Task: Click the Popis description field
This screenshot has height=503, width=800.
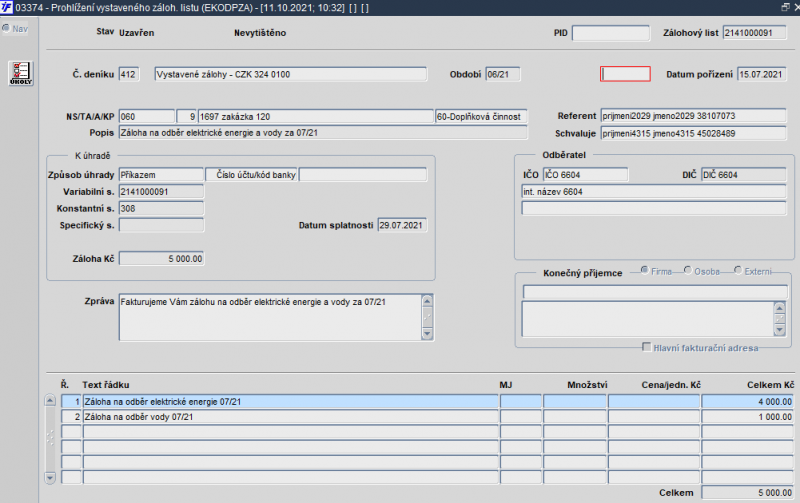Action: pos(323,133)
